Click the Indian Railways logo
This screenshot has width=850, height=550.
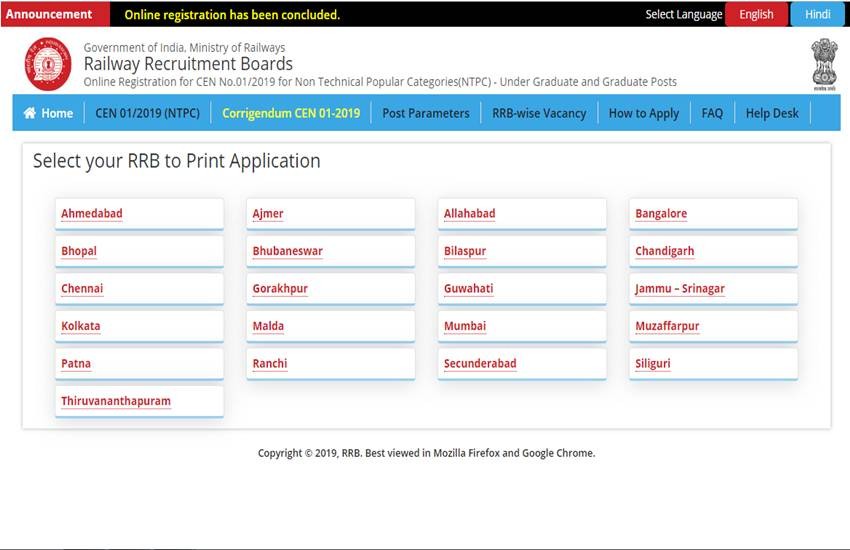click(48, 65)
